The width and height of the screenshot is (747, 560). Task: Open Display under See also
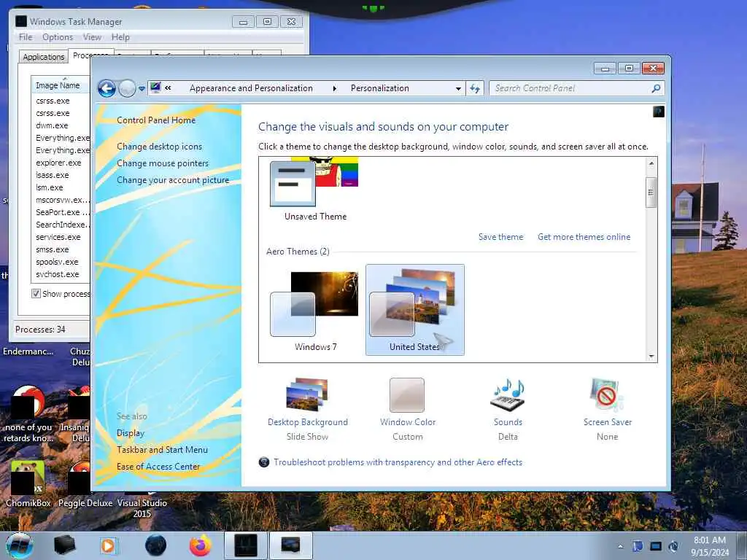[131, 433]
